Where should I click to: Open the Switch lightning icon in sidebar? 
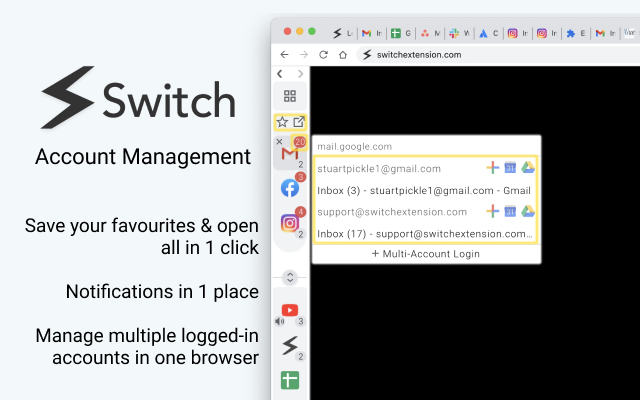[x=290, y=345]
